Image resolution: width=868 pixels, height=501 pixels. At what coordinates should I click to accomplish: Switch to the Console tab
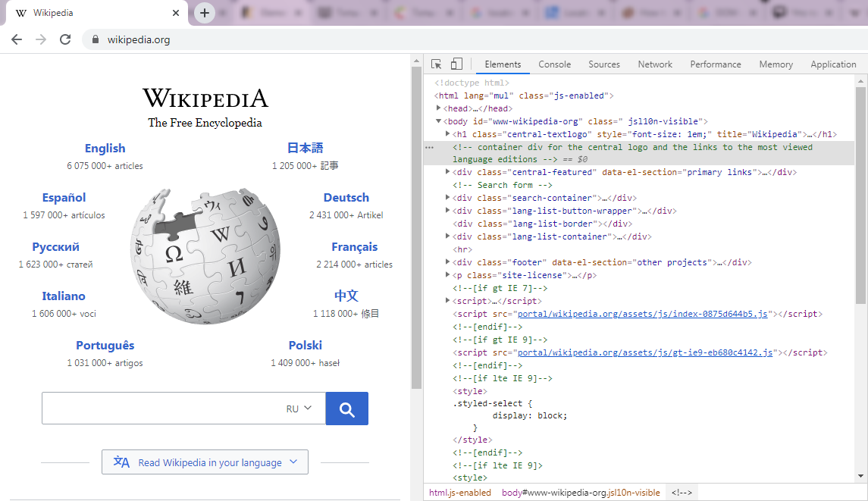554,64
